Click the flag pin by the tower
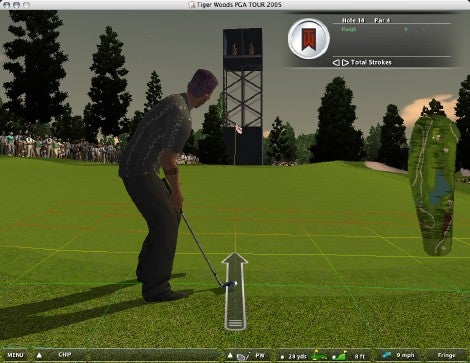470x363 pixels. click(237, 129)
